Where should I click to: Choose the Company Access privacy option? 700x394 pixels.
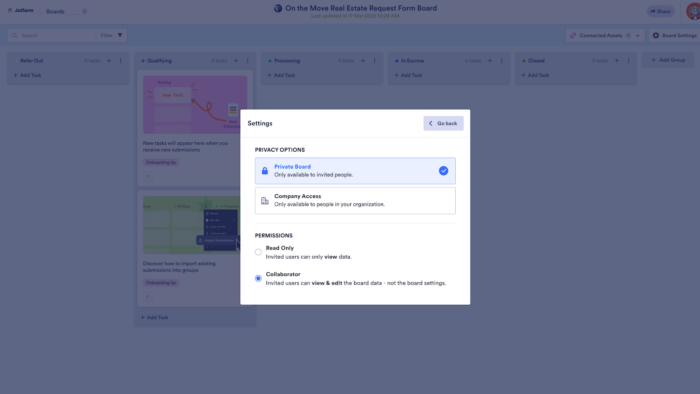[x=355, y=200]
